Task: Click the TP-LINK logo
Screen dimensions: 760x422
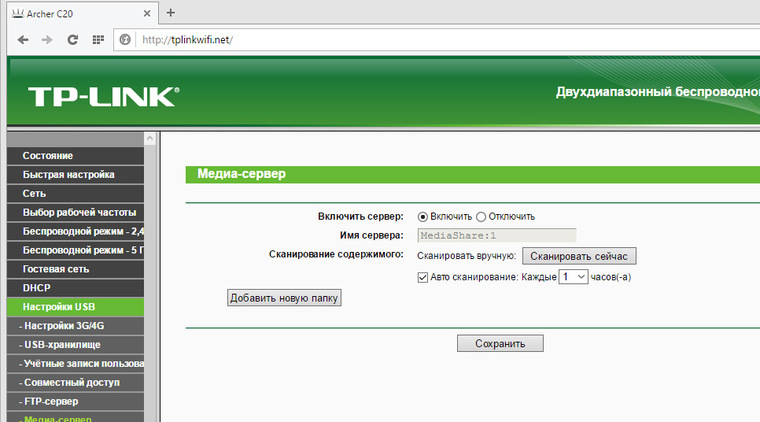Action: [104, 96]
